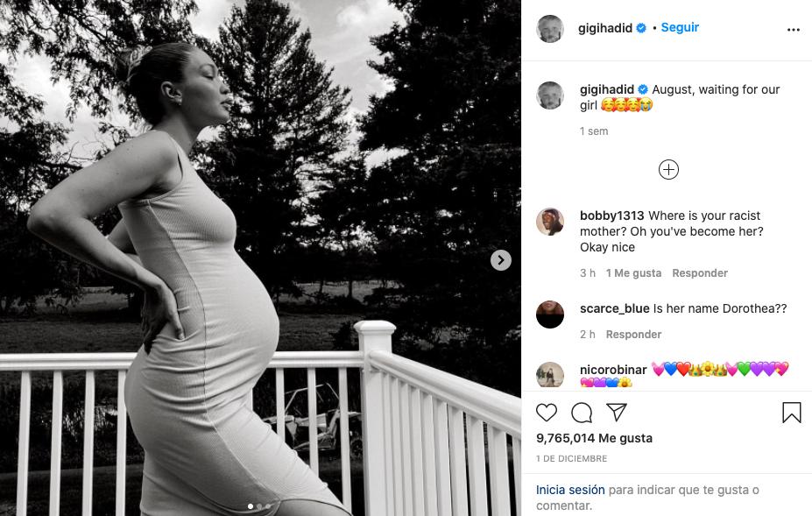Like the post with the heart icon
Screen dimensions: 812x516
[547, 413]
